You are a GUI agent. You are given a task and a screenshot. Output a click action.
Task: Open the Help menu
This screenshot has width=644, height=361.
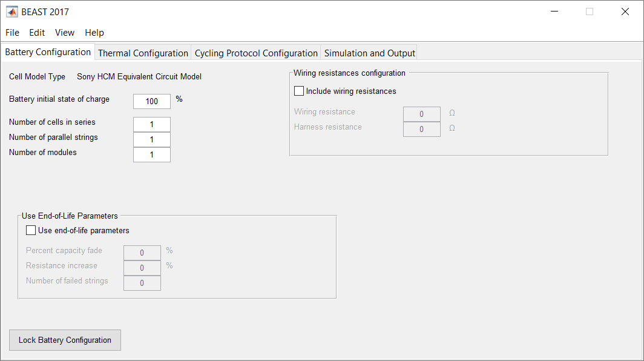tap(94, 32)
